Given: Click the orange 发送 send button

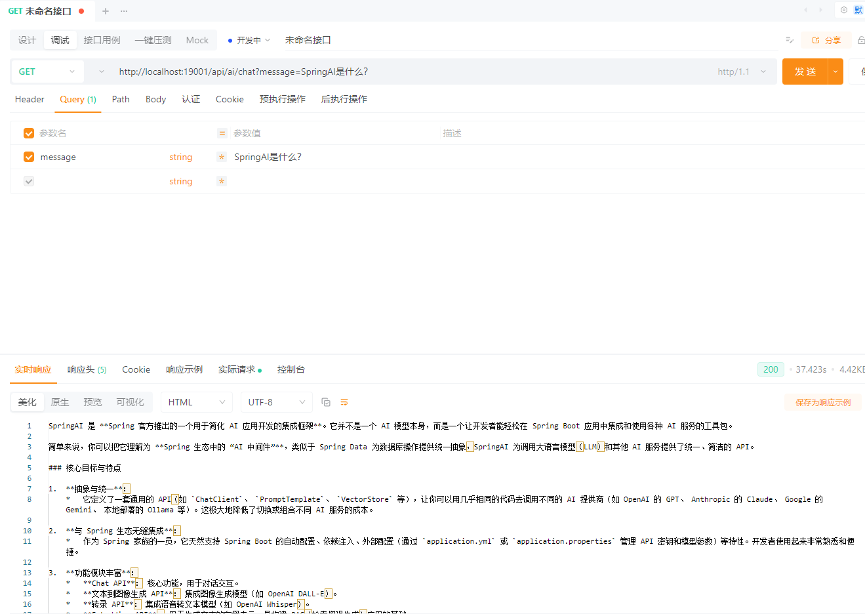Looking at the screenshot, I should (x=805, y=72).
